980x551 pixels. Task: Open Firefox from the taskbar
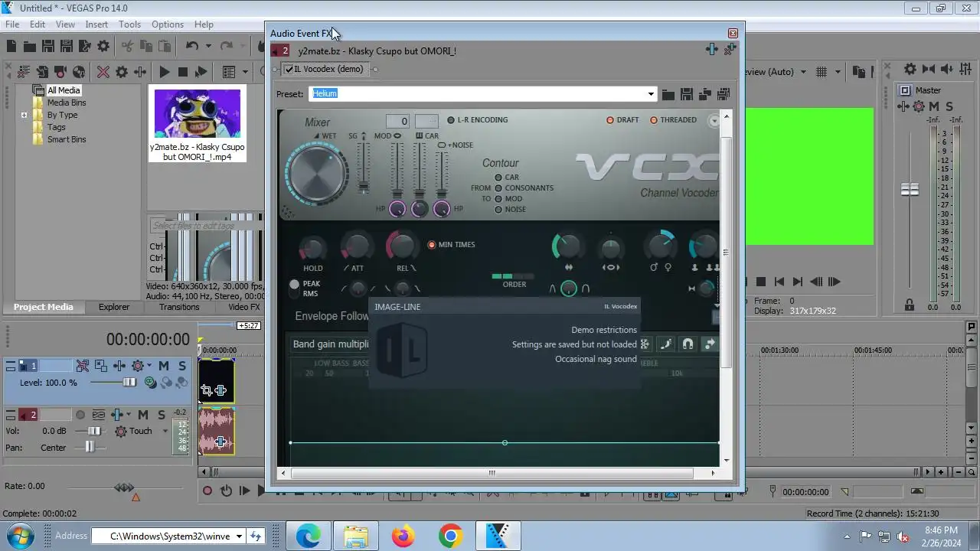(403, 536)
